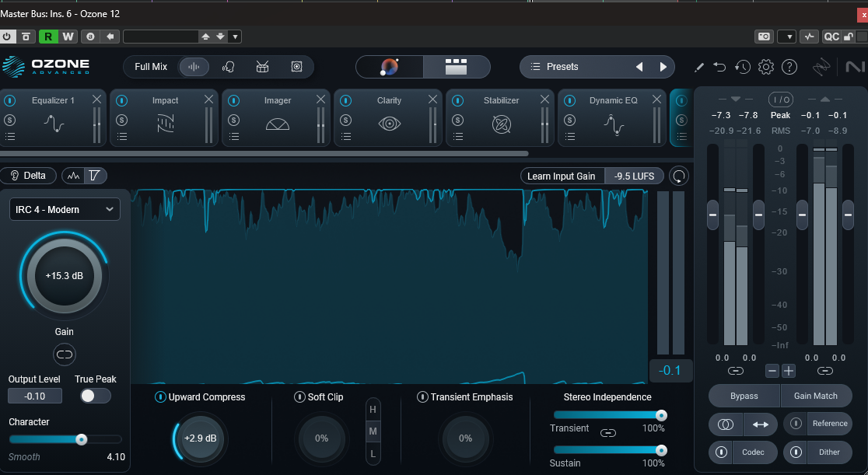The height and width of the screenshot is (475, 868).
Task: Select the gain reduction trace view icon
Action: (95, 176)
